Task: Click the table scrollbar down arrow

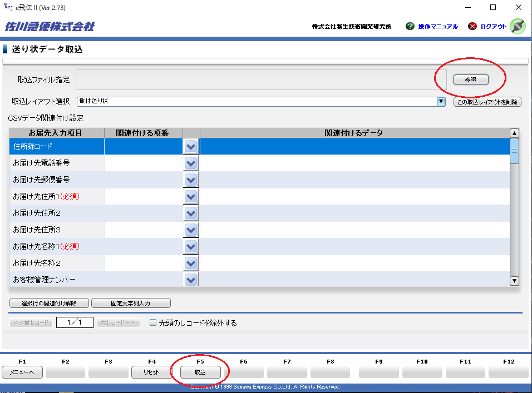Action: coord(514,281)
